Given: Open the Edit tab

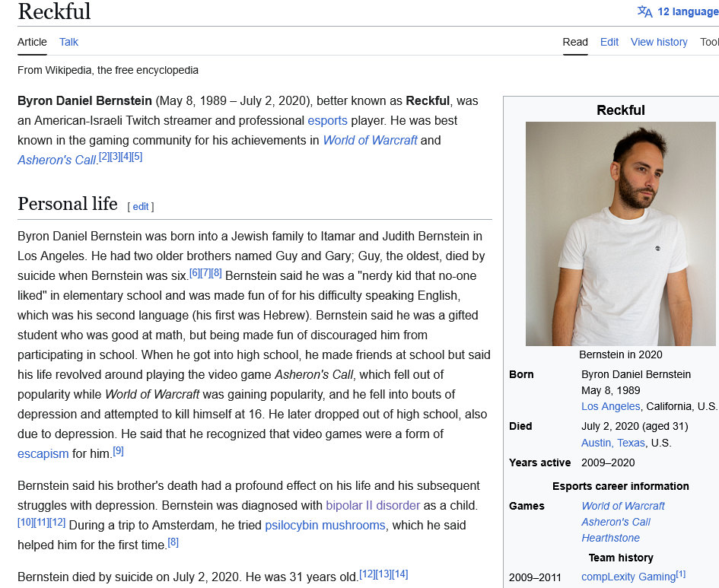Looking at the screenshot, I should 609,42.
